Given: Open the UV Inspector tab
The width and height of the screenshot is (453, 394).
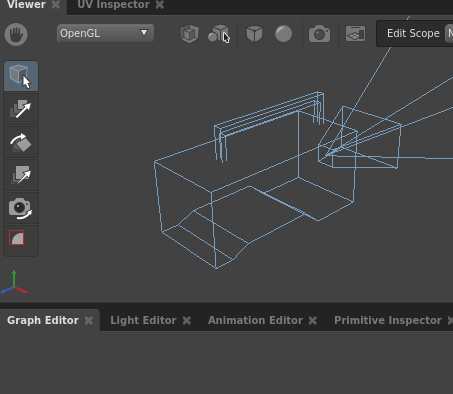Looking at the screenshot, I should (x=113, y=5).
